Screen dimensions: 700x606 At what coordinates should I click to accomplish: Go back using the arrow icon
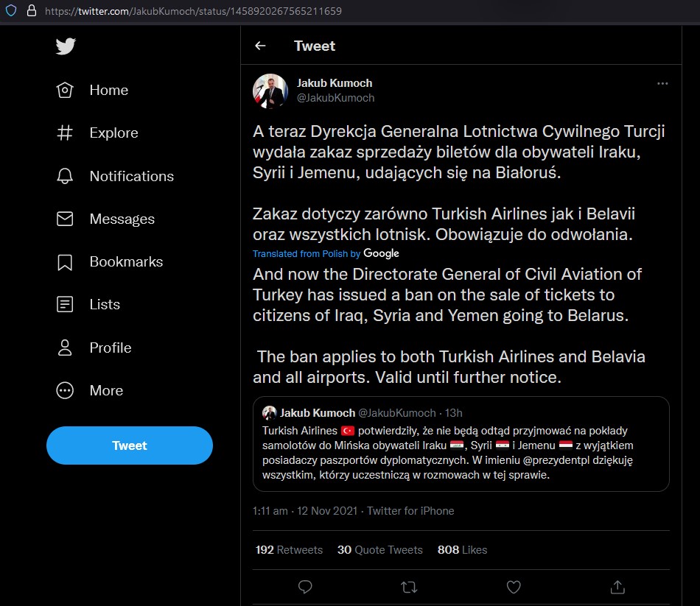pyautogui.click(x=260, y=46)
